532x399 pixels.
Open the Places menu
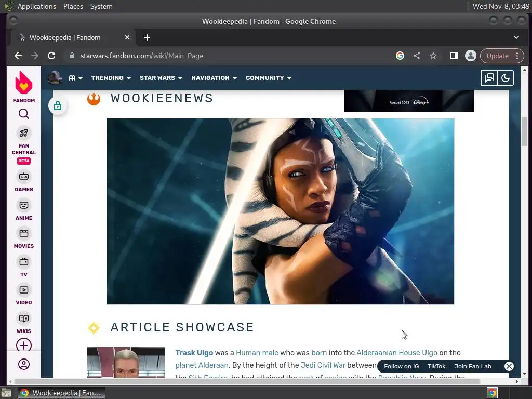[x=73, y=6]
